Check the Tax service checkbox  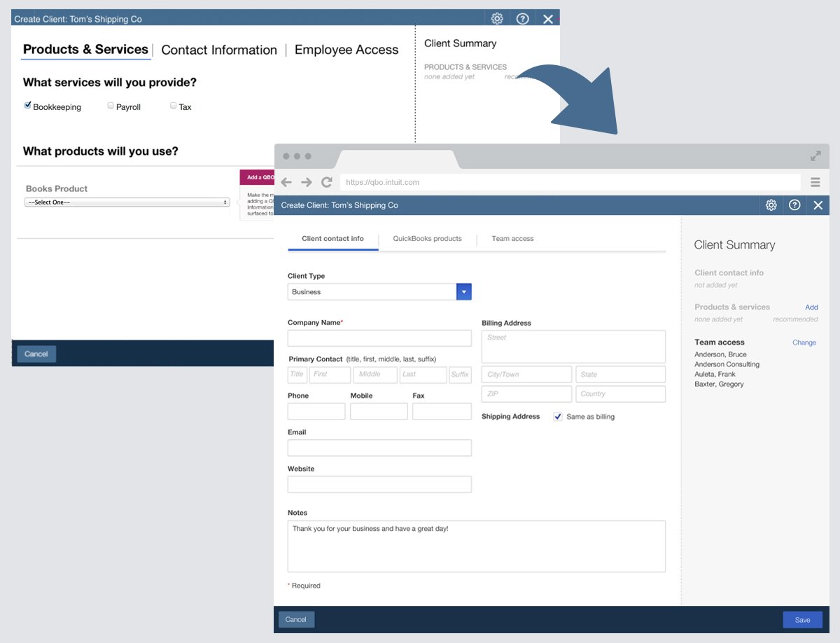(x=174, y=106)
